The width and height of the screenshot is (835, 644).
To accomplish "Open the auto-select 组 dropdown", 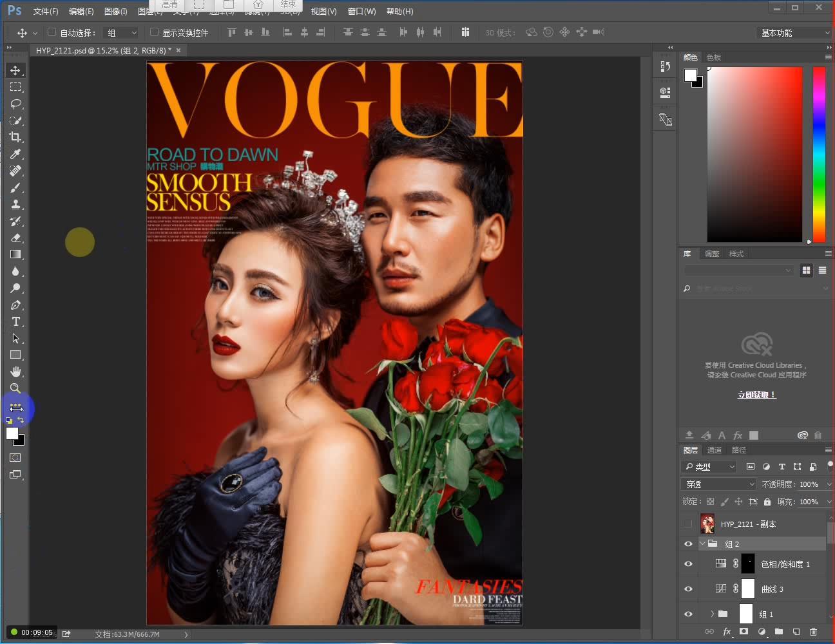I will [121, 33].
